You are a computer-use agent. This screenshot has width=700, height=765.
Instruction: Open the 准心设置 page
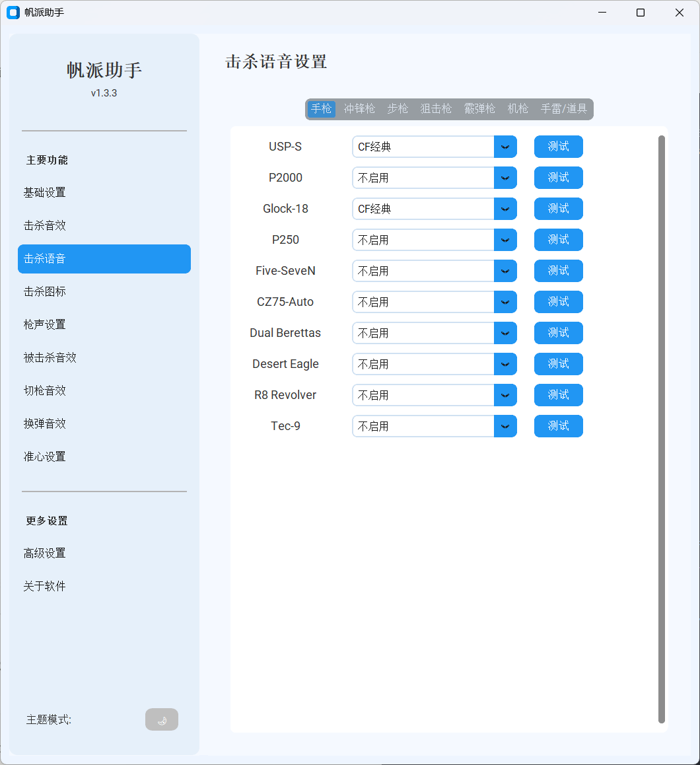44,456
